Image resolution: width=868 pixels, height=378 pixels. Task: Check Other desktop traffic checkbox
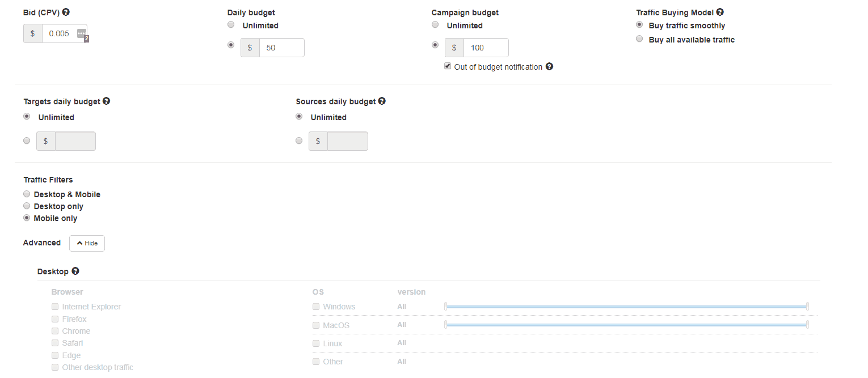[55, 367]
